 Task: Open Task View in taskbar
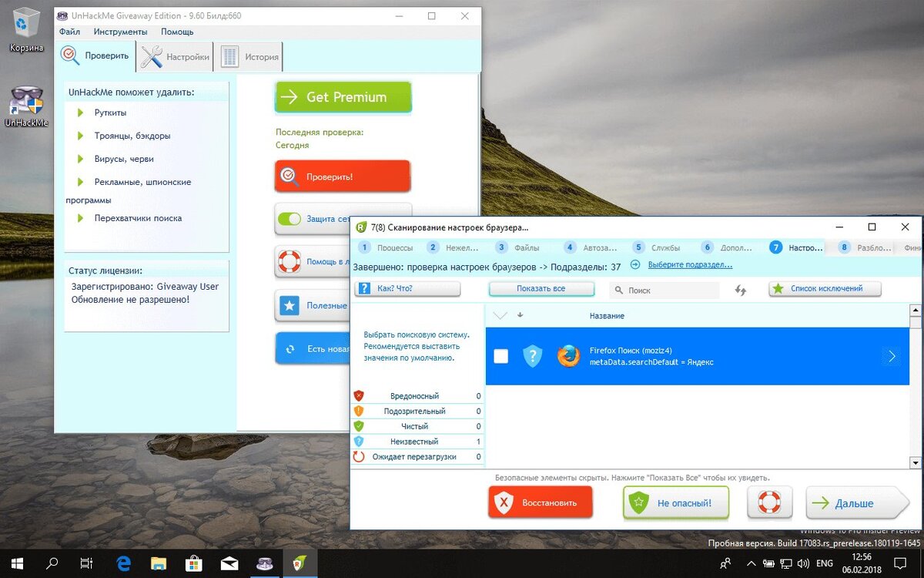pos(87,563)
